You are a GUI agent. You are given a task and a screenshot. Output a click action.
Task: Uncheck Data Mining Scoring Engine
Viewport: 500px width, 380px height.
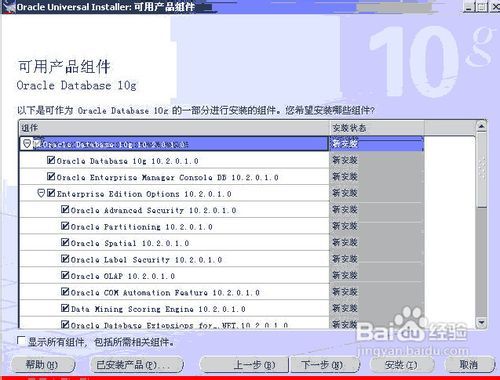click(65, 308)
